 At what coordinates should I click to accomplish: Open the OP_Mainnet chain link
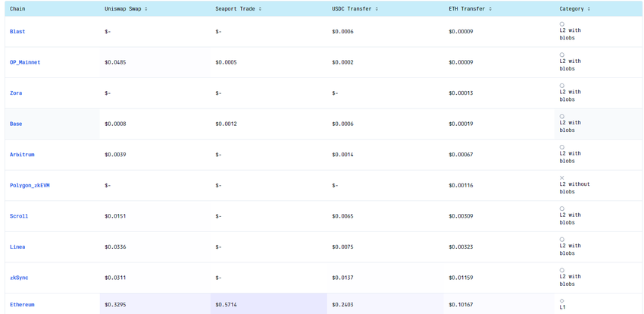25,62
